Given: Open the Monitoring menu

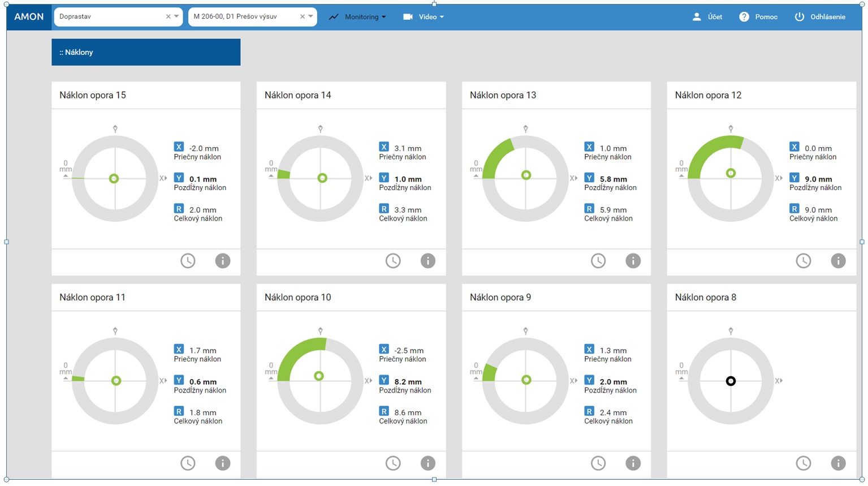Looking at the screenshot, I should 357,17.
